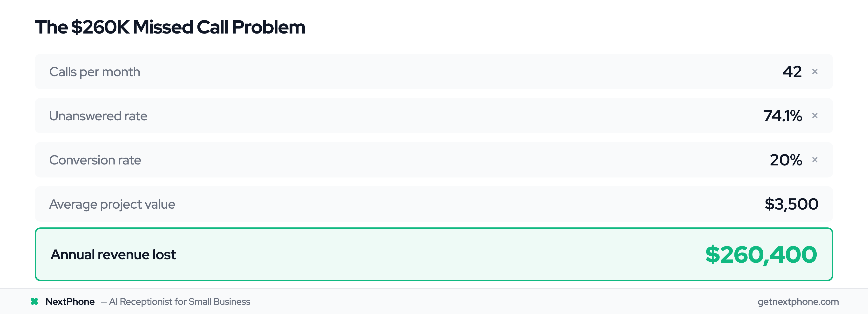Select the "Conversion rate" label
Image resolution: width=868 pixels, height=314 pixels.
(x=95, y=160)
